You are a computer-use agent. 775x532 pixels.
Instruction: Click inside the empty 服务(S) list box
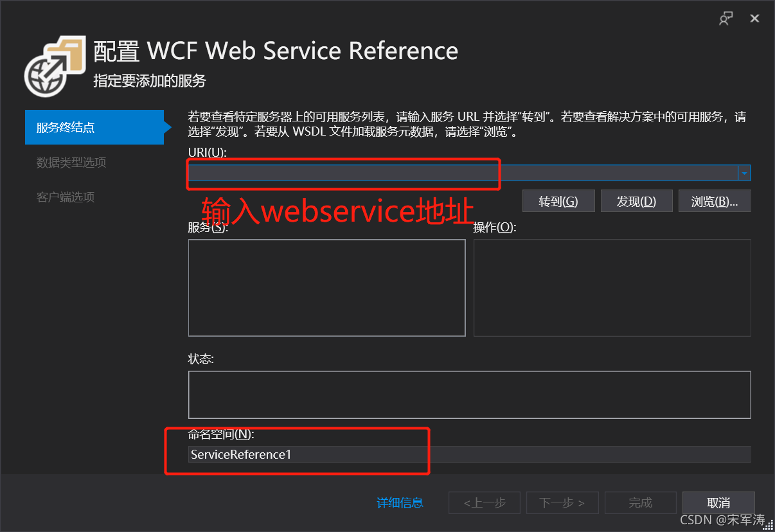point(326,287)
